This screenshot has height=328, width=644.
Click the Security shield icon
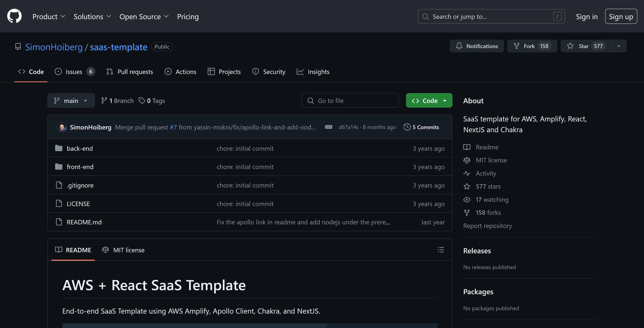coord(255,71)
